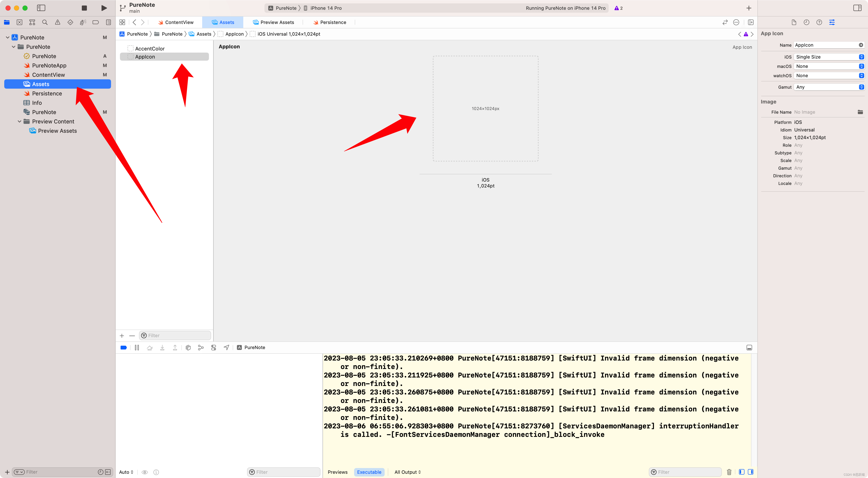Viewport: 868px width, 478px height.
Task: Select AccentColor in the asset list
Action: (x=150, y=49)
